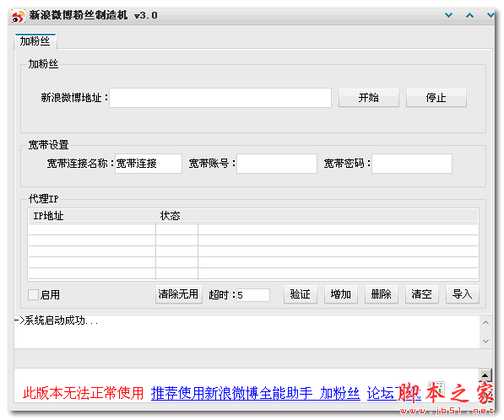Focus the 宽带密码 input field

coord(412,164)
